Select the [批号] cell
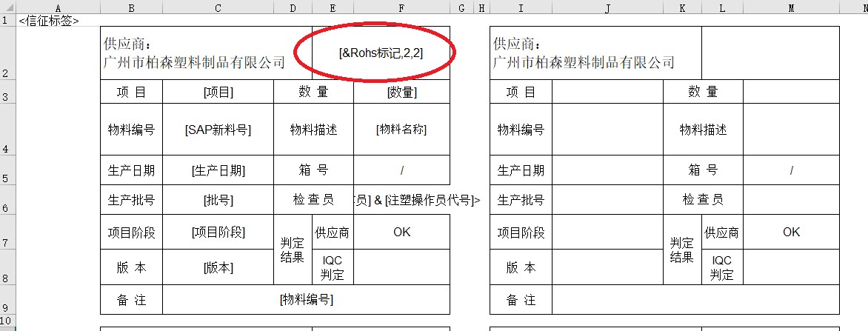The image size is (868, 331). (218, 200)
